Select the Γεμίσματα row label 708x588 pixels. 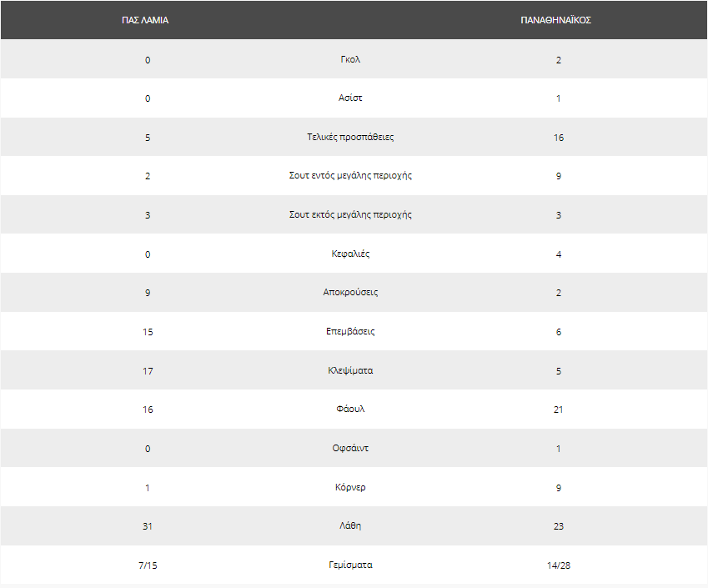pyautogui.click(x=350, y=565)
